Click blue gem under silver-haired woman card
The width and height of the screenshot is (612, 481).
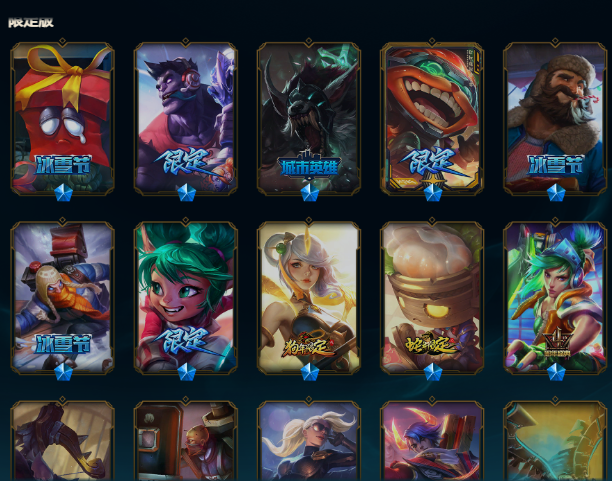[310, 372]
